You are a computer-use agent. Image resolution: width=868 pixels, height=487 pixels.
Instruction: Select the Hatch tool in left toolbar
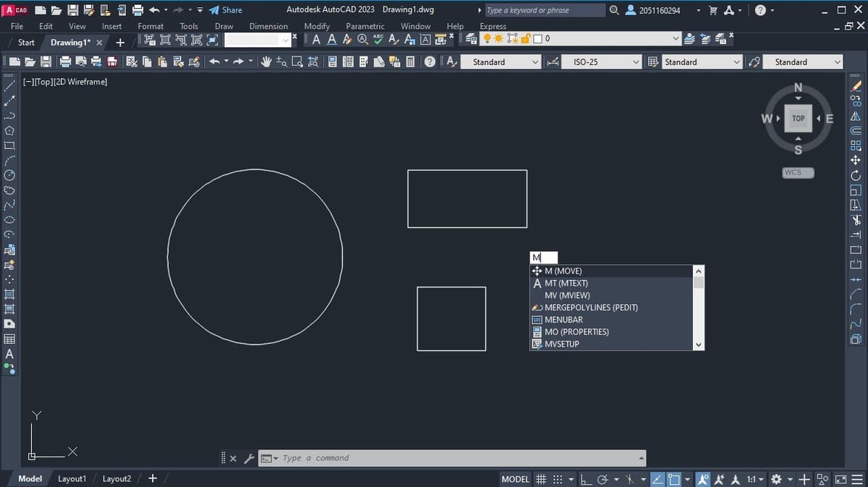[9, 294]
